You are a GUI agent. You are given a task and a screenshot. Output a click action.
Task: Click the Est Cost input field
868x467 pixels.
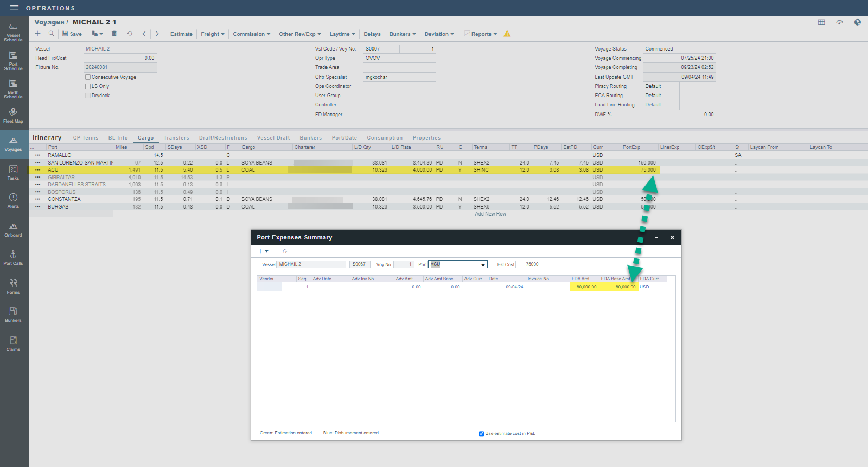coord(528,264)
